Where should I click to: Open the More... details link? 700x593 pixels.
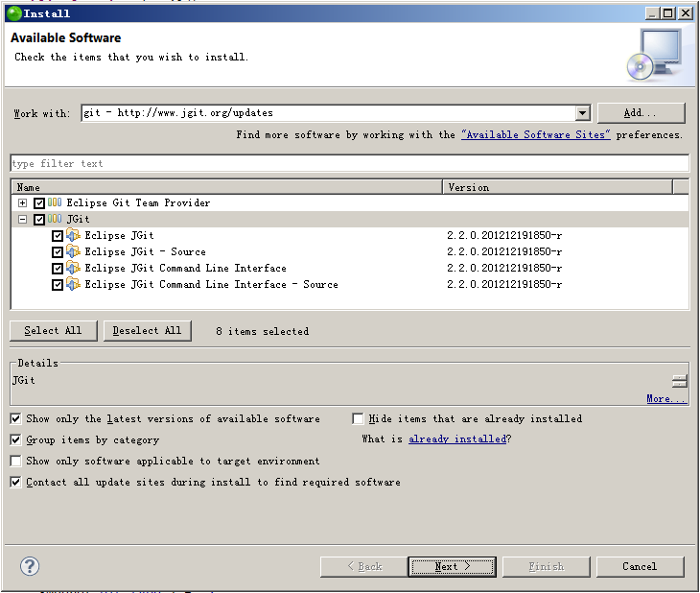pos(666,398)
